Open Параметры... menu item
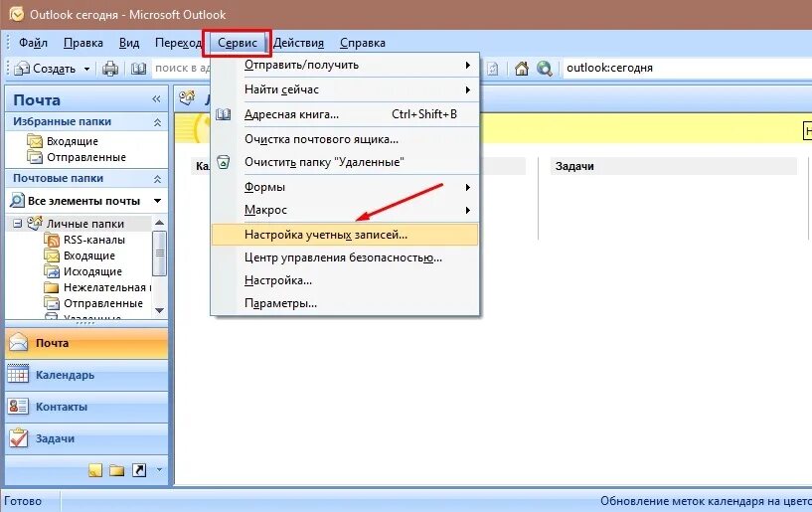This screenshot has height=512, width=812. 345,303
